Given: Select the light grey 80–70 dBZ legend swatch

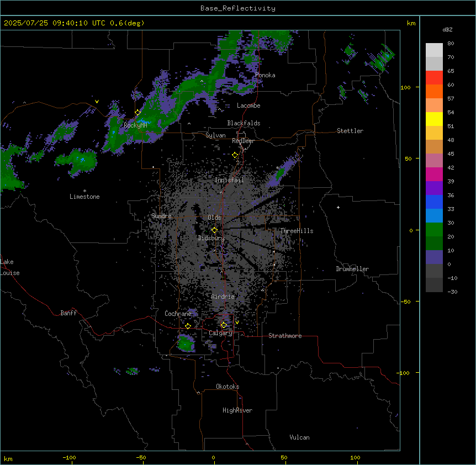Looking at the screenshot, I should (434, 50).
